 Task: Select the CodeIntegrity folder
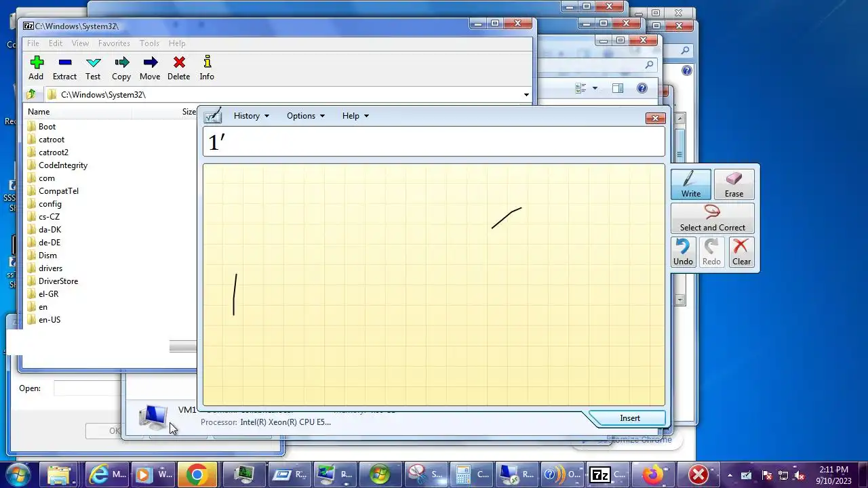63,165
